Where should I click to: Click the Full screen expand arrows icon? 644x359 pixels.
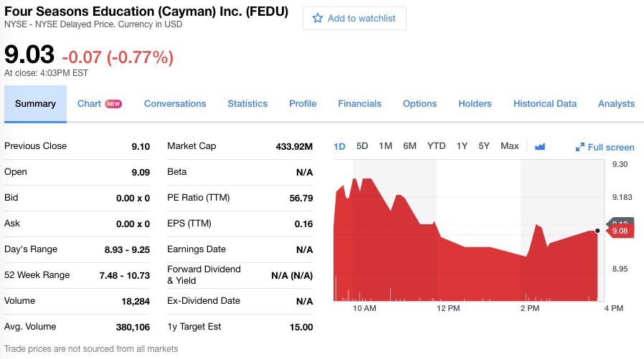[580, 147]
